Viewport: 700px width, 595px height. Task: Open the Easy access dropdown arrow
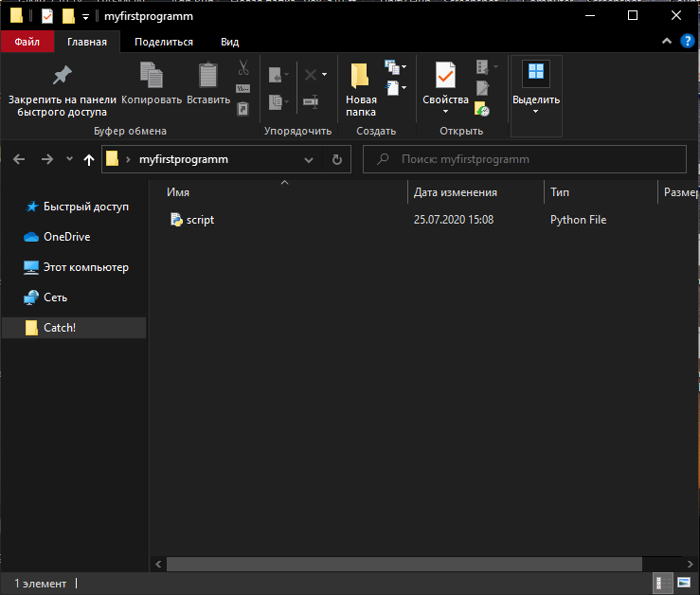(x=404, y=88)
